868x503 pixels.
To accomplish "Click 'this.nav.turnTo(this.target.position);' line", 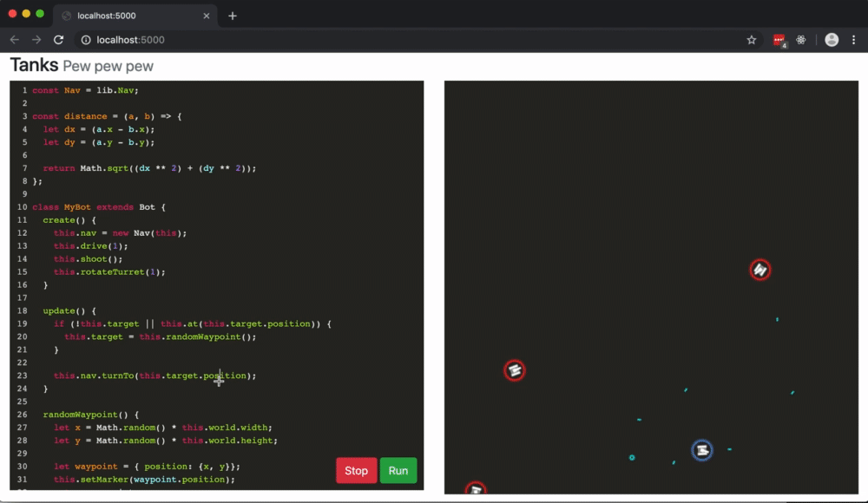I will [155, 376].
